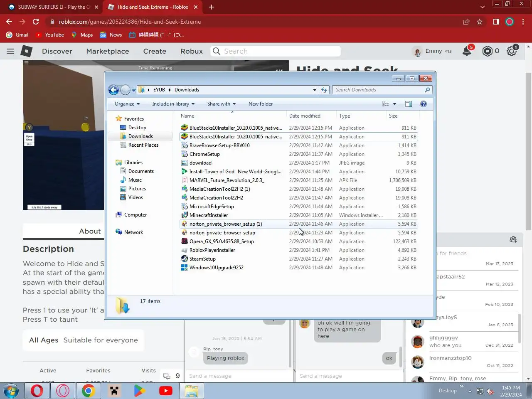Open Robux in Roblox navigation
The image size is (532, 399).
tap(192, 51)
